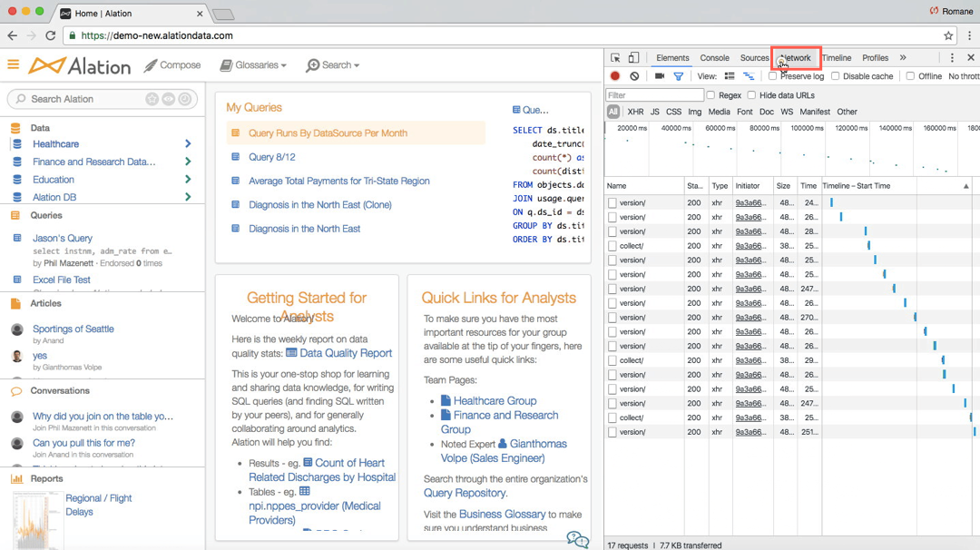Tick the Hide data URLs checkbox
Screen dimensions: 980x550
[x=752, y=95]
